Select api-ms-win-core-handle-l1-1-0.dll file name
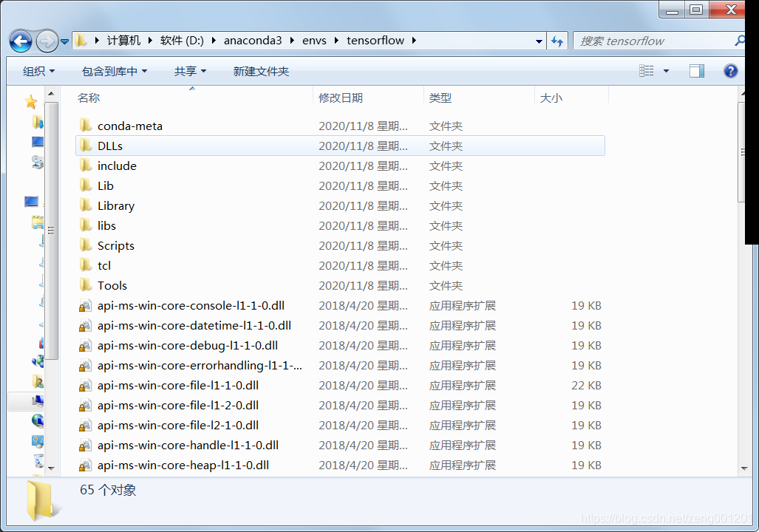Viewport: 759px width, 532px height. point(188,445)
